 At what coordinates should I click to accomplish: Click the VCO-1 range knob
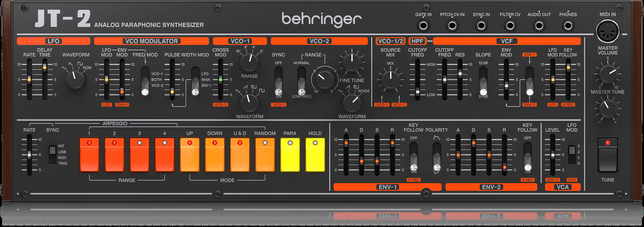(250, 62)
